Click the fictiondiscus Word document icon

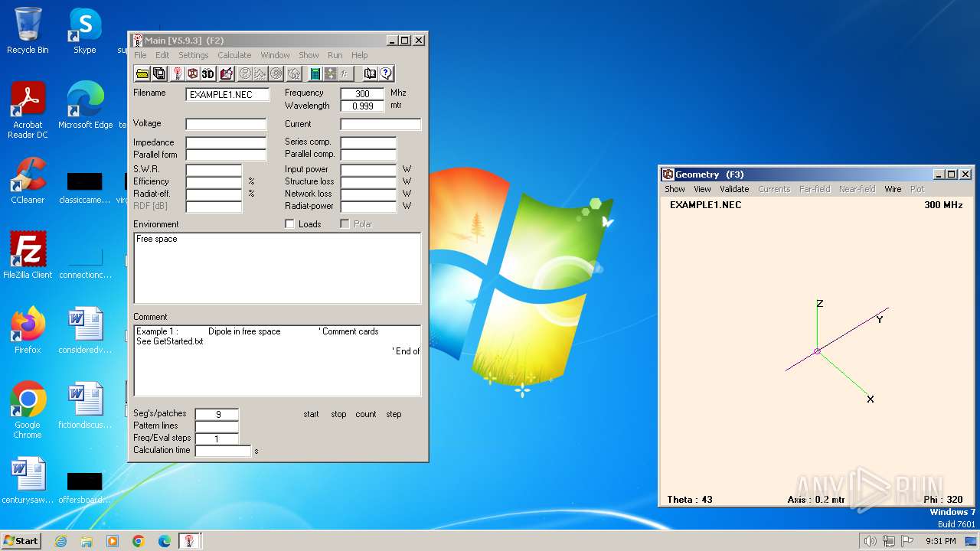[x=85, y=406]
